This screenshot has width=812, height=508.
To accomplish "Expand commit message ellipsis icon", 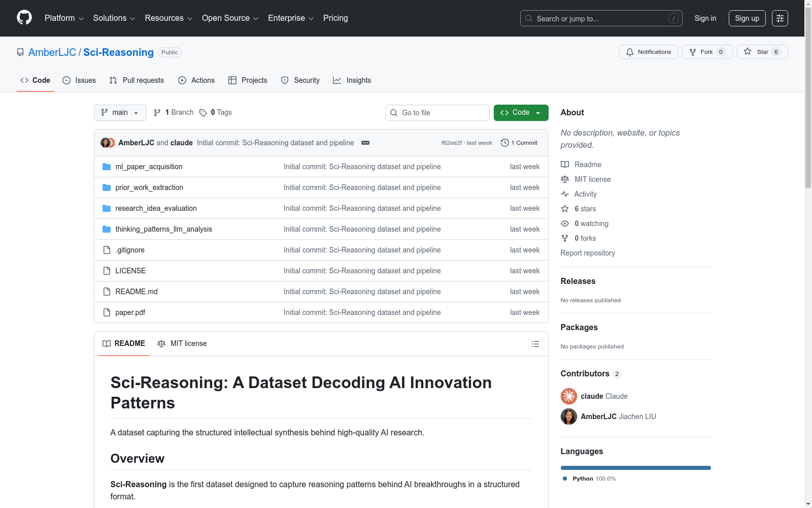I will click(365, 143).
